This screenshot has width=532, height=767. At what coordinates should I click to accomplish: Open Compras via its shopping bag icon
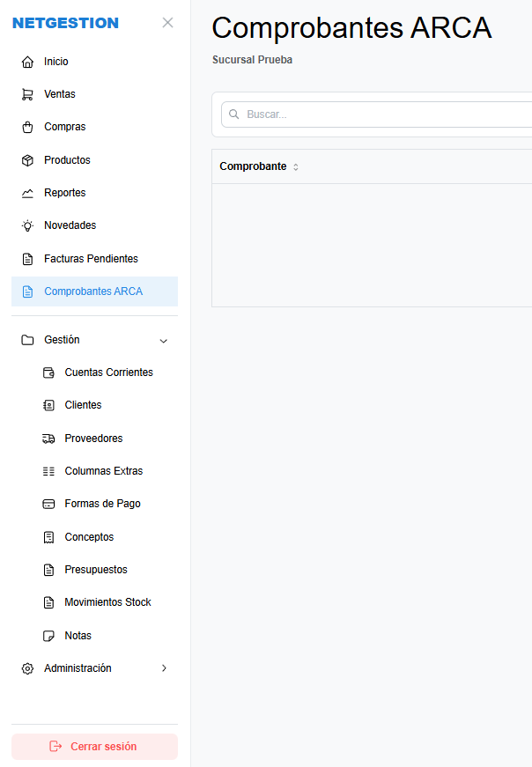[26, 126]
